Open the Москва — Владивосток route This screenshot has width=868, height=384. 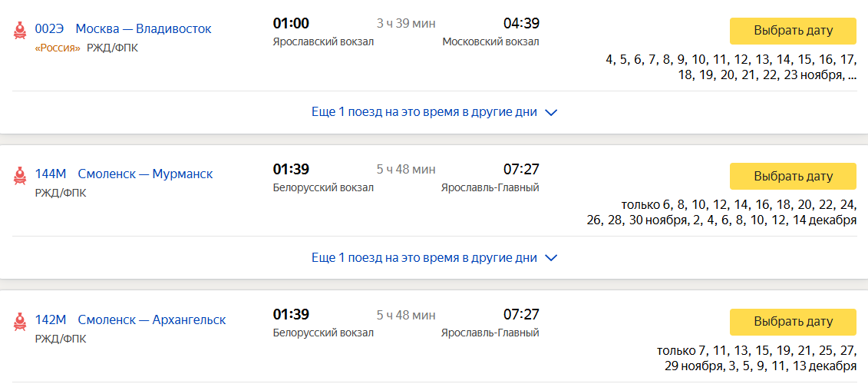(x=144, y=29)
